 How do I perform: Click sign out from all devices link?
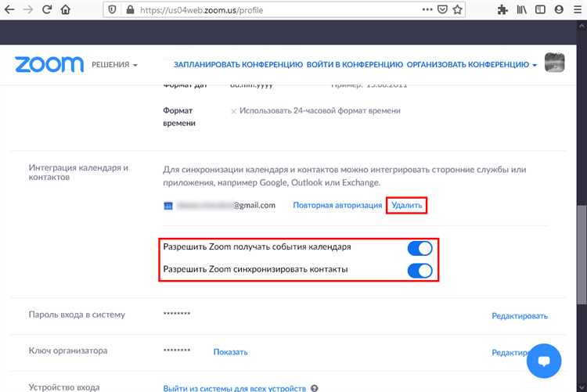click(234, 388)
